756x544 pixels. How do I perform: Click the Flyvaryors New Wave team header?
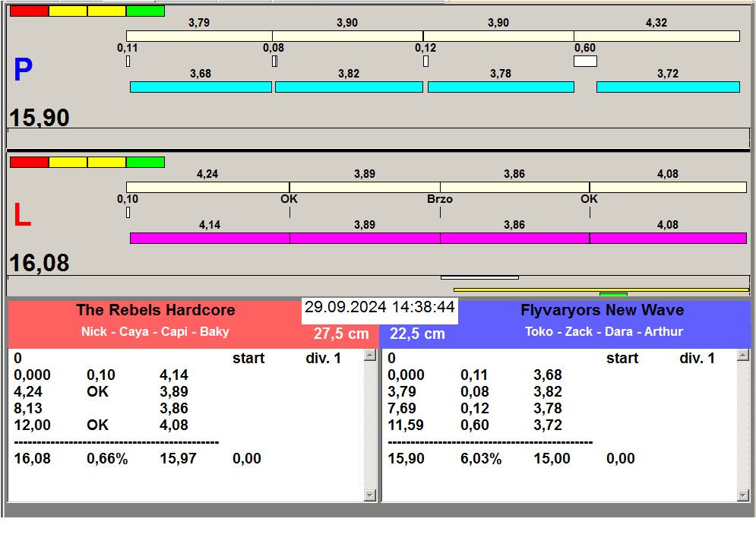(x=602, y=311)
